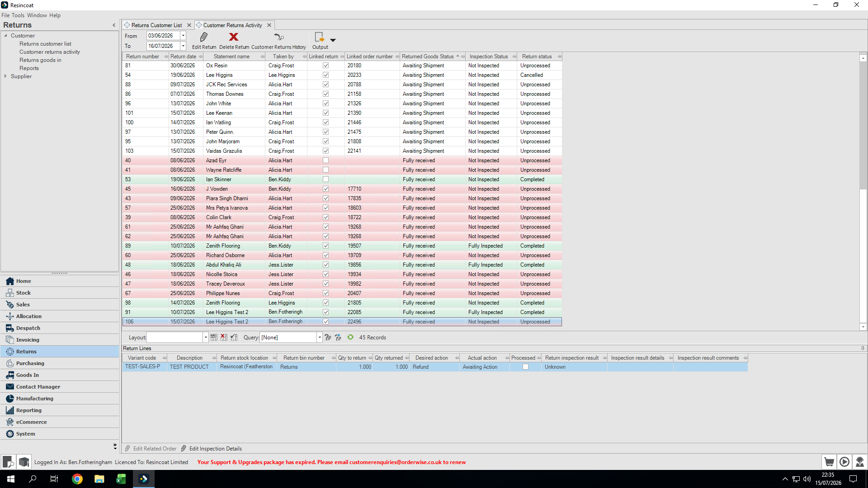Viewport: 868px width, 488px height.
Task: Click the Edit Return paperclip icon
Action: pyautogui.click(x=204, y=37)
